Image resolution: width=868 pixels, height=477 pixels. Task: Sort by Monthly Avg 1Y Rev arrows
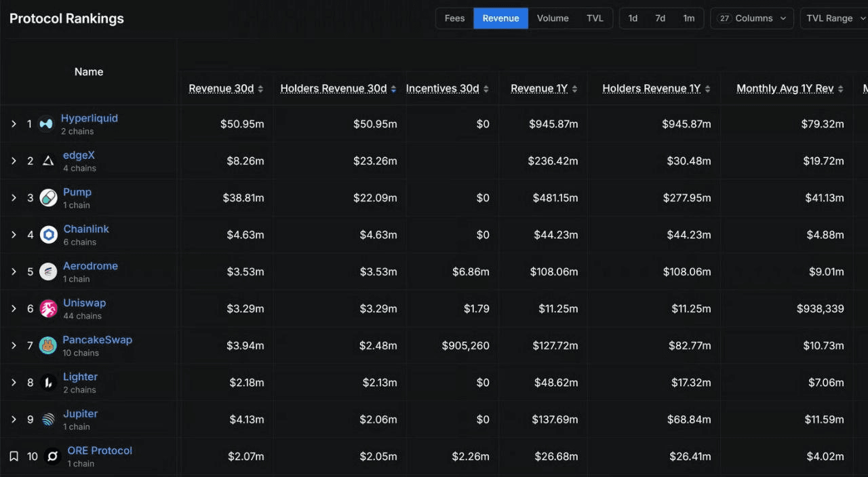tap(841, 89)
